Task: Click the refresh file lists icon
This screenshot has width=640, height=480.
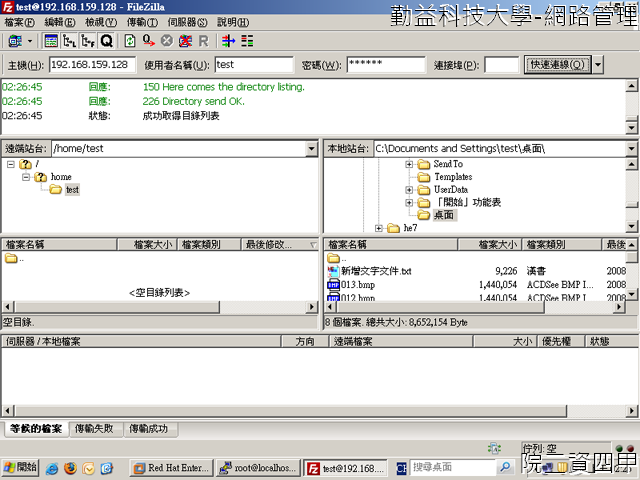Action: pyautogui.click(x=130, y=41)
